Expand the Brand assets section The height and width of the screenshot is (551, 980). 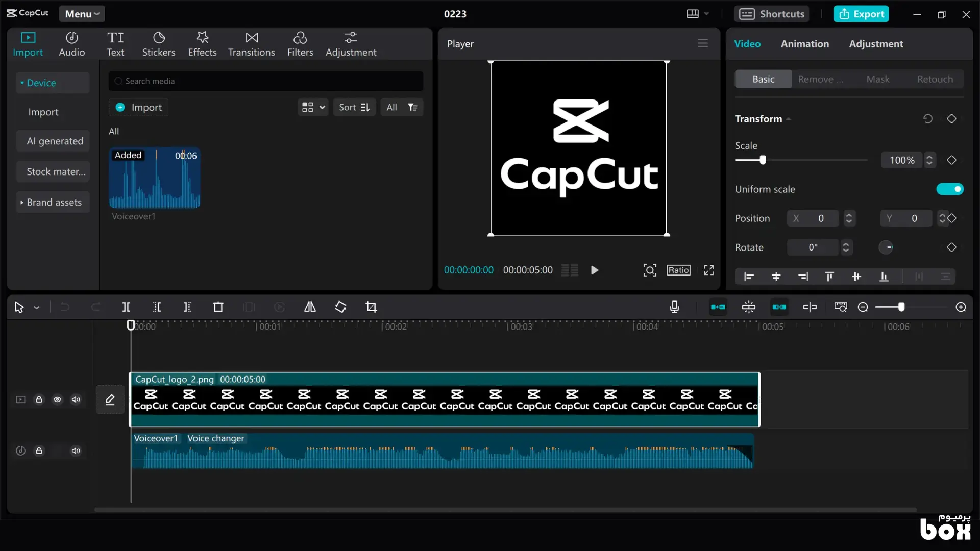(53, 202)
